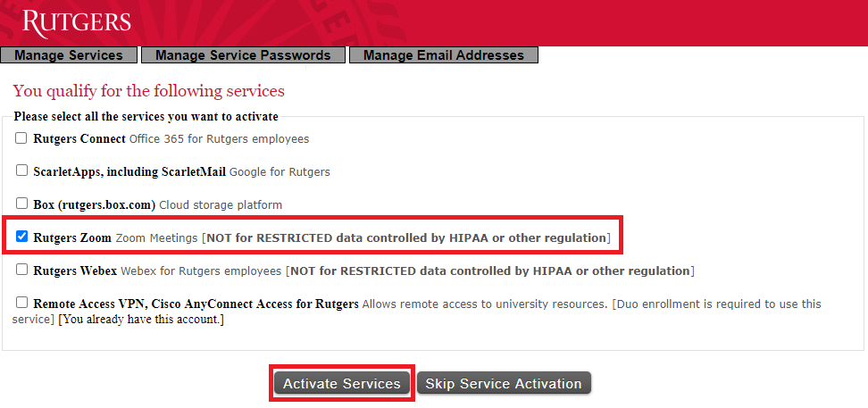The width and height of the screenshot is (868, 408).
Task: Click the Rutgers logo in header
Action: (77, 21)
